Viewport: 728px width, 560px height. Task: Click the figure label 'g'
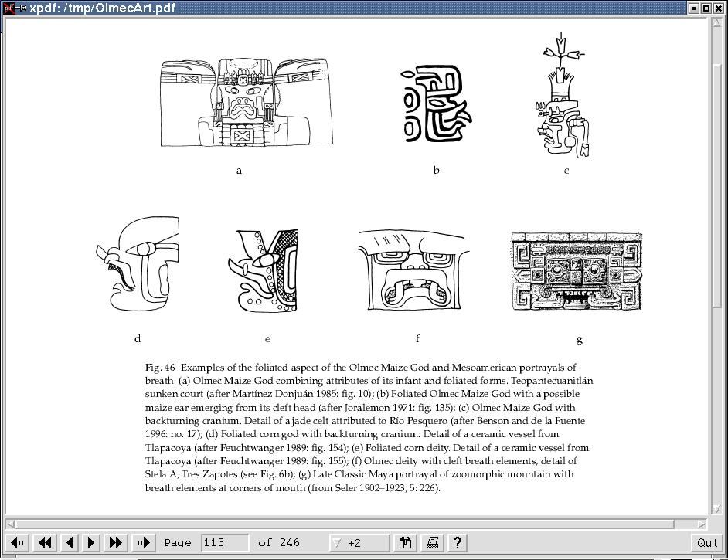pyautogui.click(x=579, y=340)
